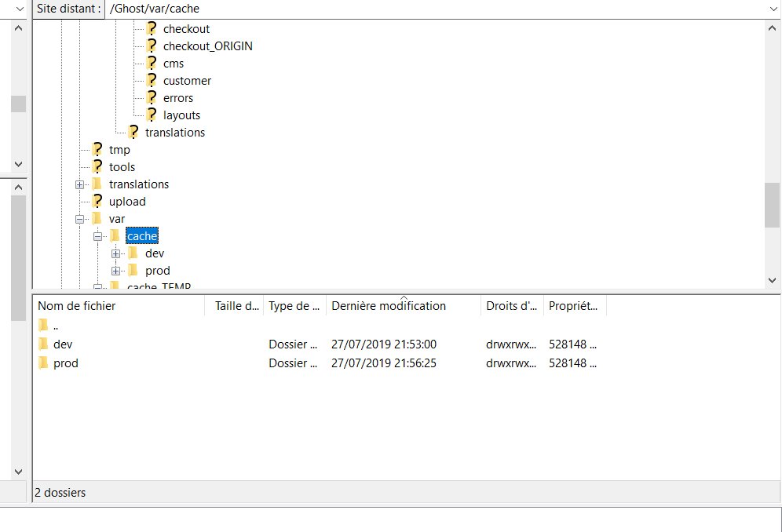Image resolution: width=782 pixels, height=532 pixels.
Task: Click the dev folder icon in tree
Action: coord(133,253)
